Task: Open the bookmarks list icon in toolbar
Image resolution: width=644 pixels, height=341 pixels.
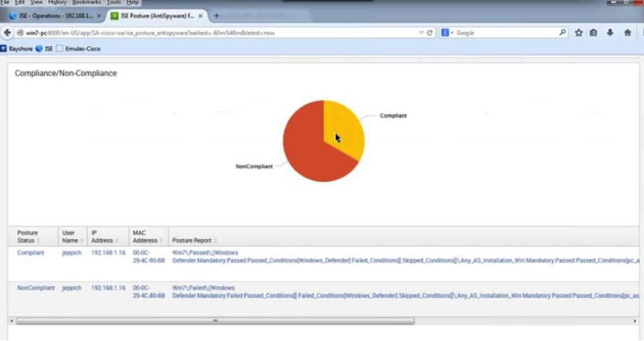Action: point(594,32)
